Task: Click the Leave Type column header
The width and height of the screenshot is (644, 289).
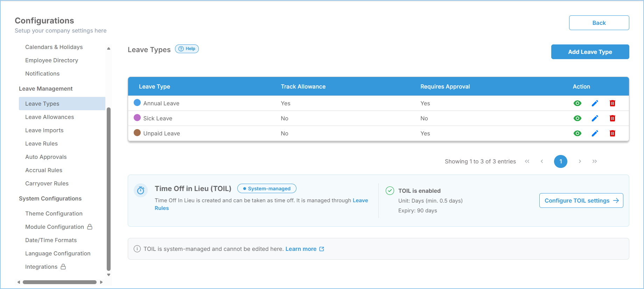Action: click(x=154, y=86)
